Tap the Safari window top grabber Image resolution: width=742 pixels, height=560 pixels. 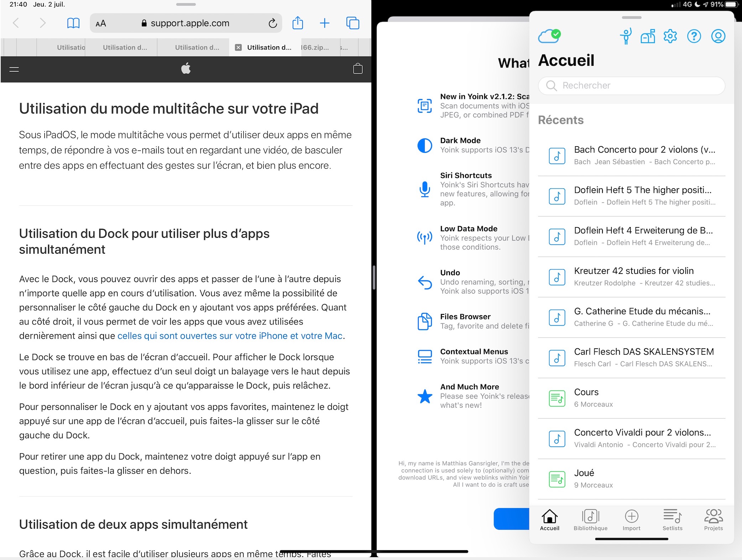[185, 4]
